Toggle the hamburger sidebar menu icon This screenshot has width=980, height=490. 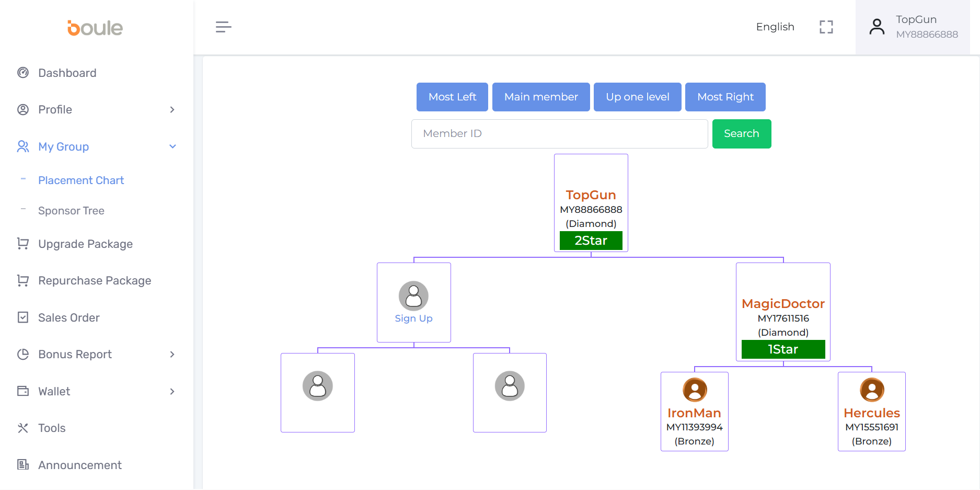223,27
